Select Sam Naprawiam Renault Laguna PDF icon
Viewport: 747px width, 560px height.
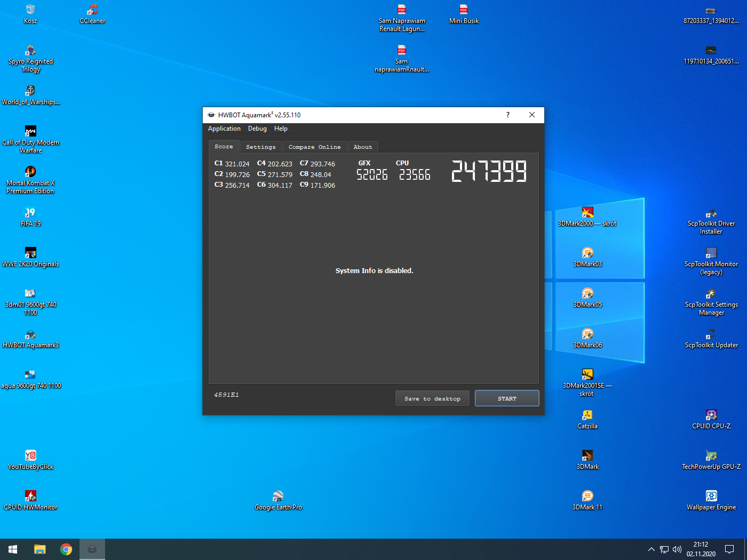tap(402, 18)
